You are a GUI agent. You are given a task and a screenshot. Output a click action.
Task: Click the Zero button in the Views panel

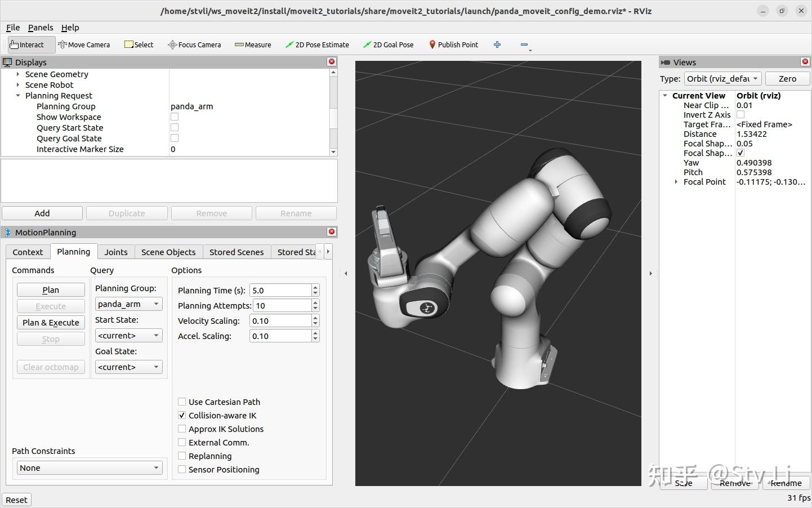pos(787,78)
